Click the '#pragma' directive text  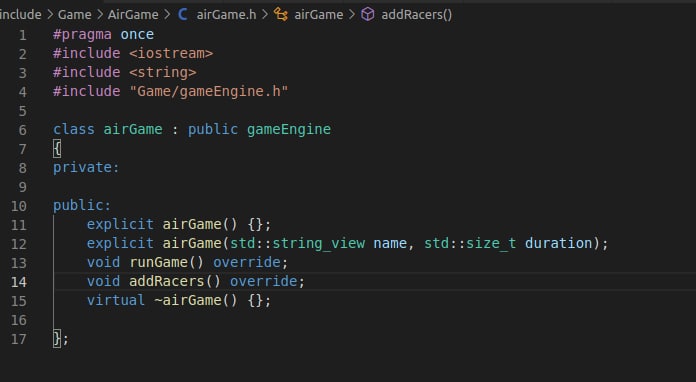click(x=82, y=35)
